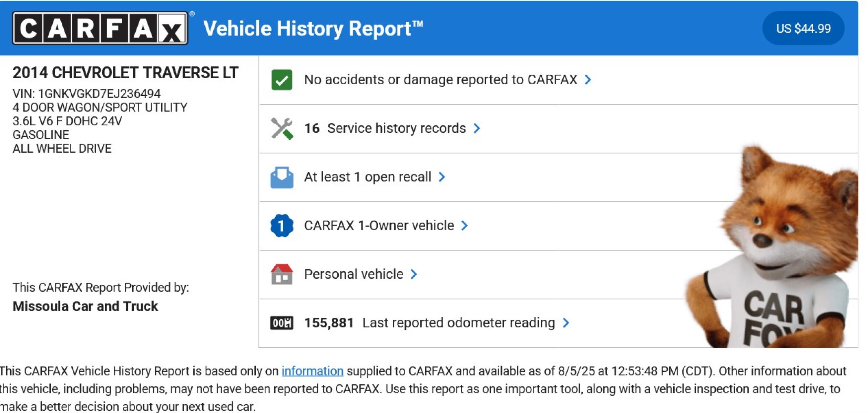Expand the last odometer reading chevron
868x413 pixels.
point(566,323)
